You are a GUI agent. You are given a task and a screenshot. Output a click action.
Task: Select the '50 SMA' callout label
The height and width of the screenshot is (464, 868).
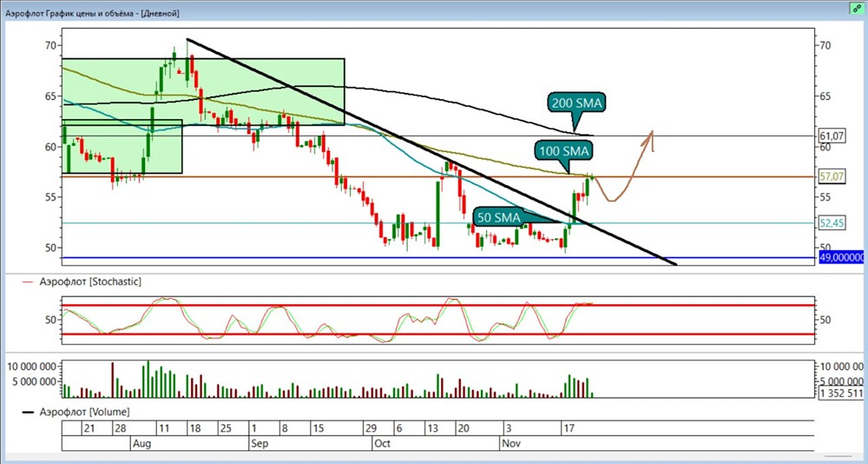point(500,217)
